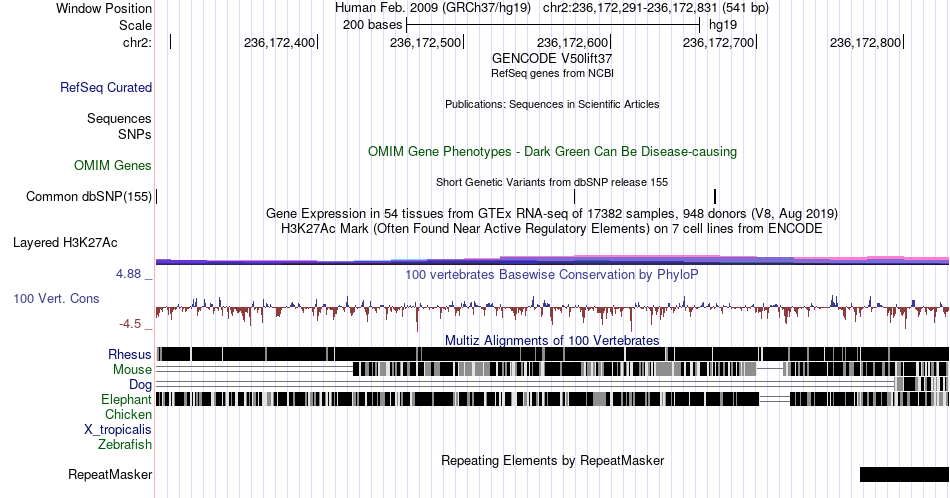Click the GTEx Gene Expression track title

coord(552,213)
